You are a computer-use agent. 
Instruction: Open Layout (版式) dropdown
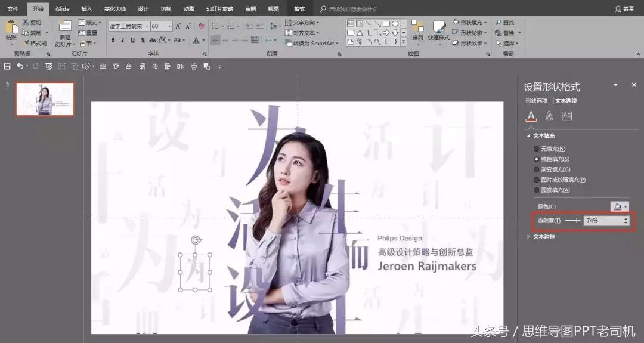point(89,22)
